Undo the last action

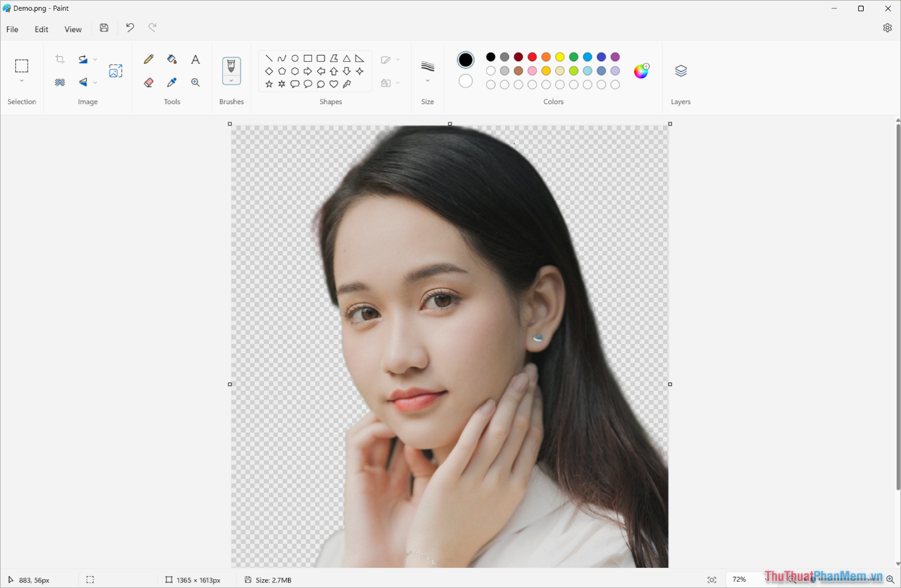coord(129,28)
